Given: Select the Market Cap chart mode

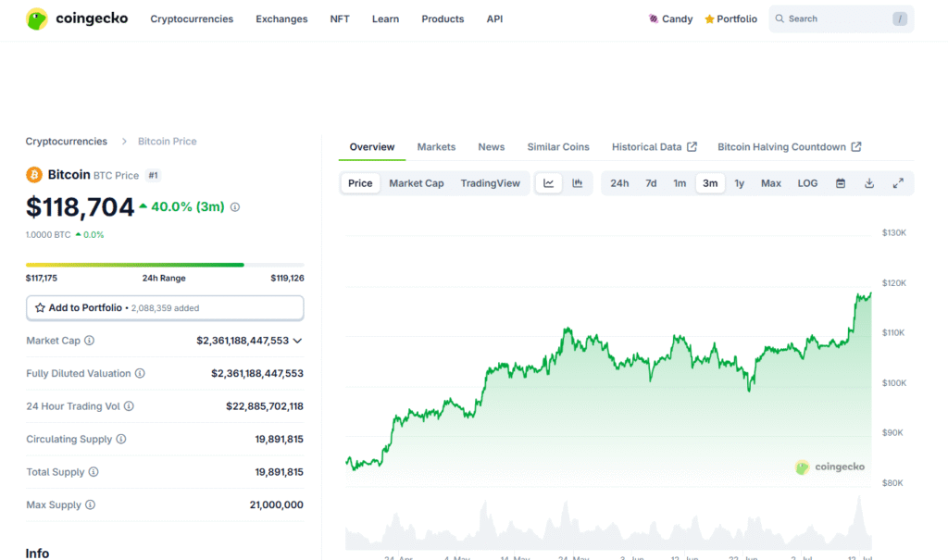Looking at the screenshot, I should (417, 183).
